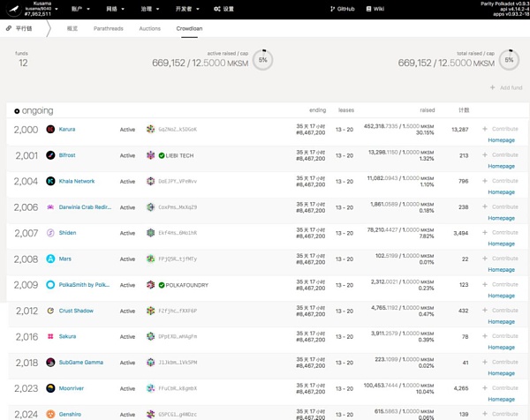Click the Shiden parachain logo icon
530x420 pixels.
(50, 233)
